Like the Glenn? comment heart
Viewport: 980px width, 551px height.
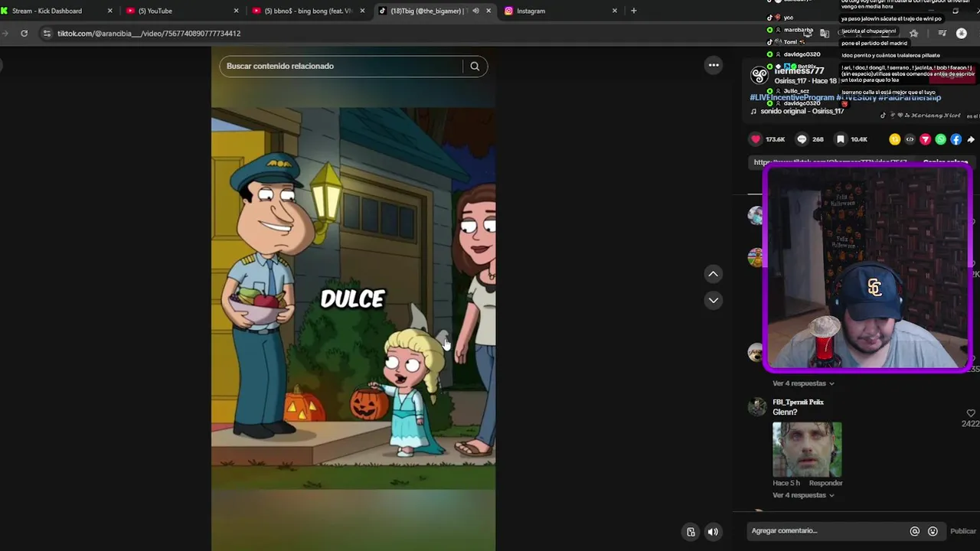click(971, 413)
